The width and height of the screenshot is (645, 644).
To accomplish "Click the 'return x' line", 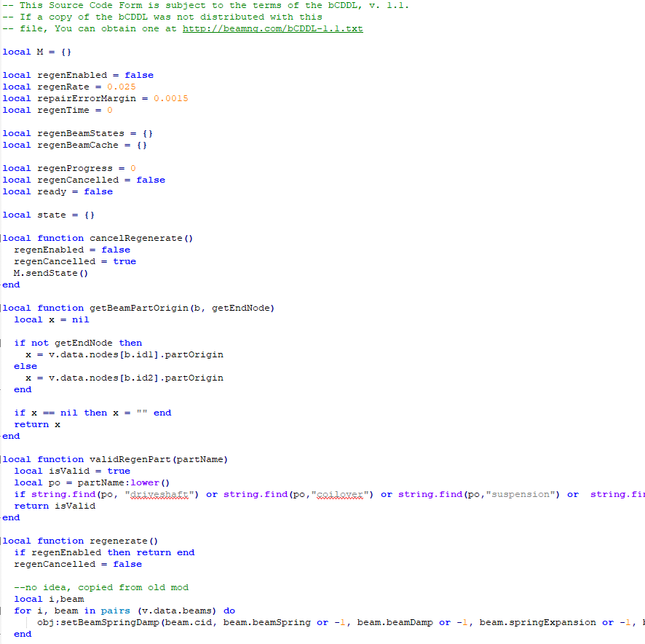I will click(x=37, y=425).
